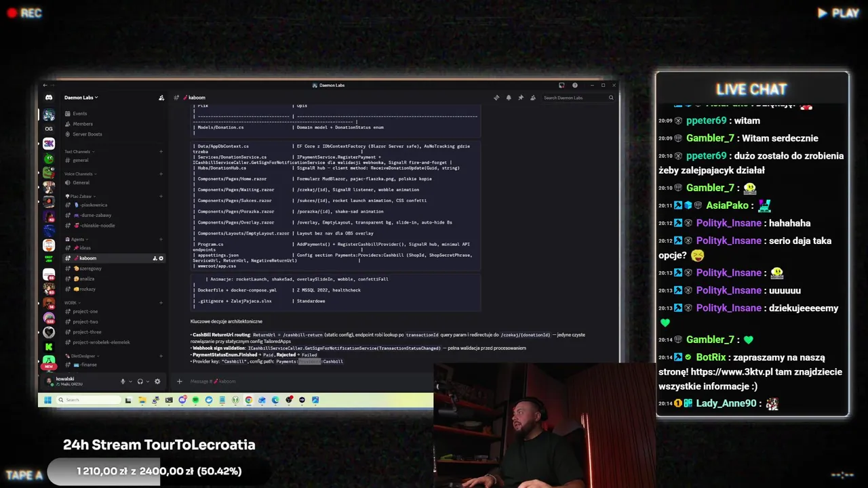Open microphone input options arrow
The height and width of the screenshot is (488, 868).
tap(130, 382)
